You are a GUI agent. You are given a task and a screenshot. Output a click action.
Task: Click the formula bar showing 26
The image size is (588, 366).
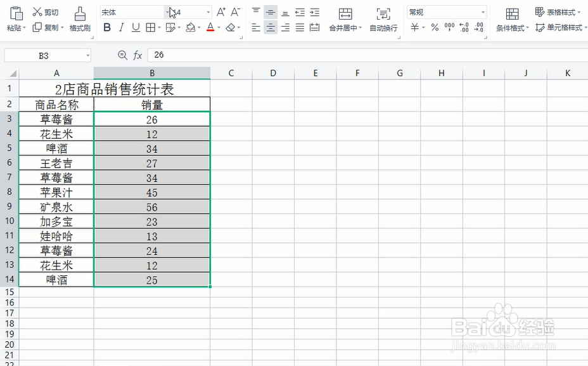[367, 55]
